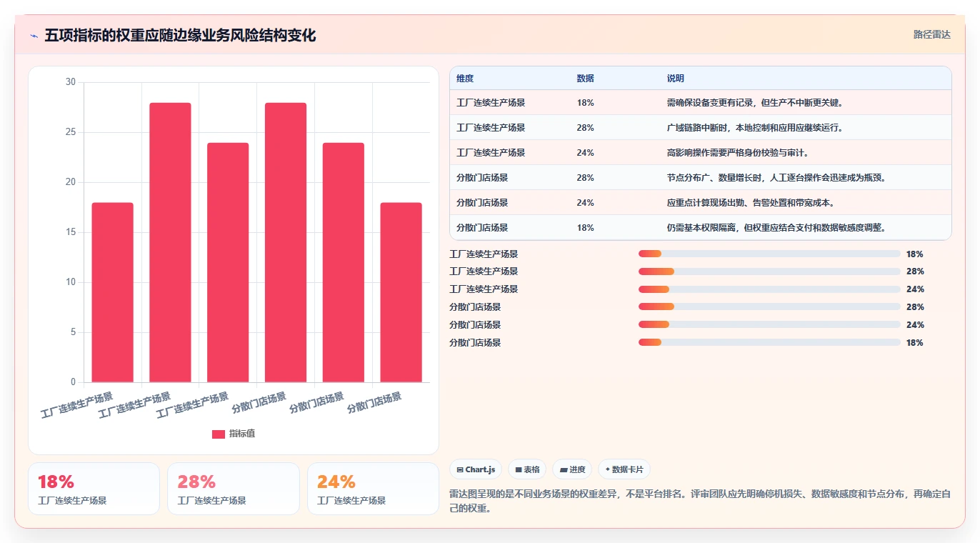Click the 18-value chart bar for 工厂连续生产场景

[113, 292]
